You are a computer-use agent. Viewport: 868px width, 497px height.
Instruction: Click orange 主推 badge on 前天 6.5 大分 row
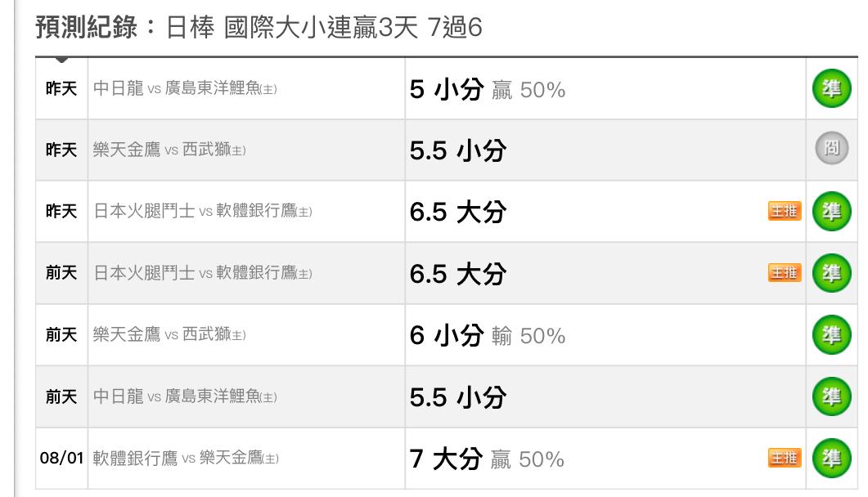pyautogui.click(x=785, y=273)
